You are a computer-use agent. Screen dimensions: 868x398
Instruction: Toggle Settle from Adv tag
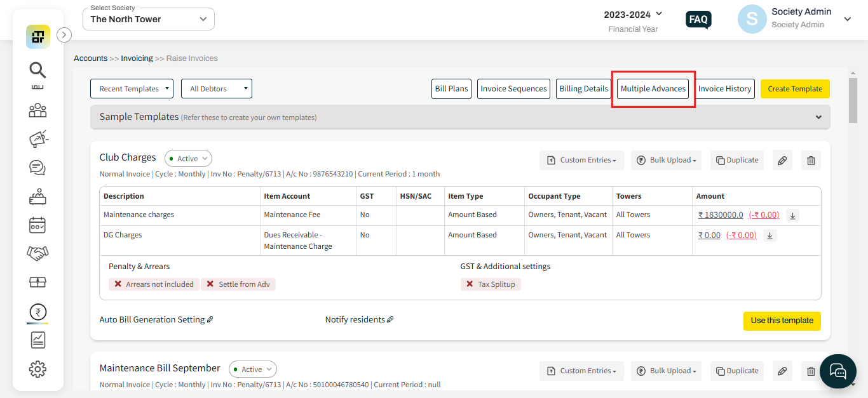[238, 284]
